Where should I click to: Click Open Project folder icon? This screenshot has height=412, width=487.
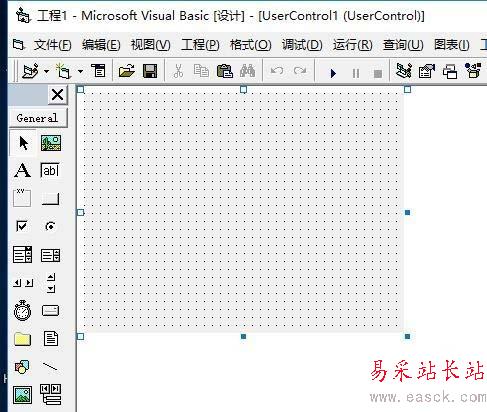point(127,71)
